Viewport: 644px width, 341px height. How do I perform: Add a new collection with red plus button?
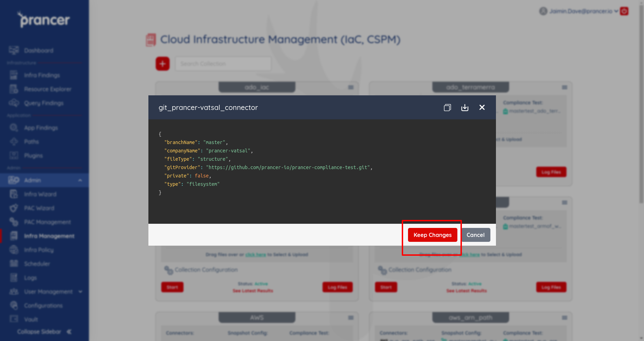(162, 64)
